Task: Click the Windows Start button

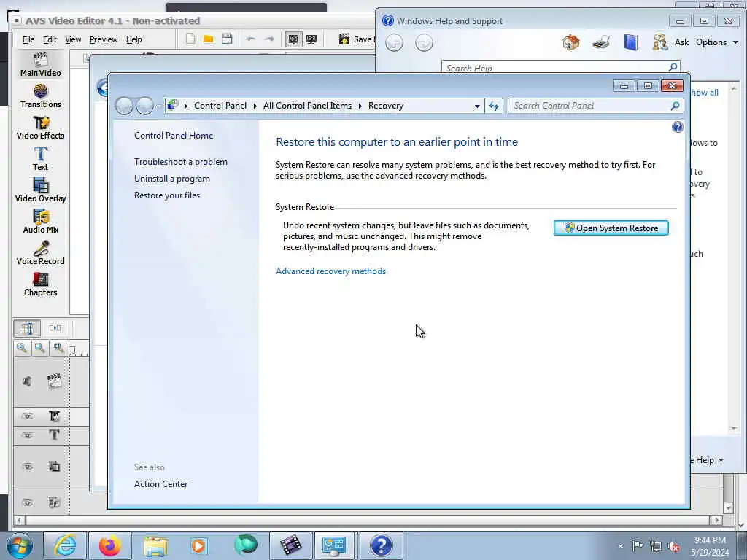Action: click(x=20, y=545)
